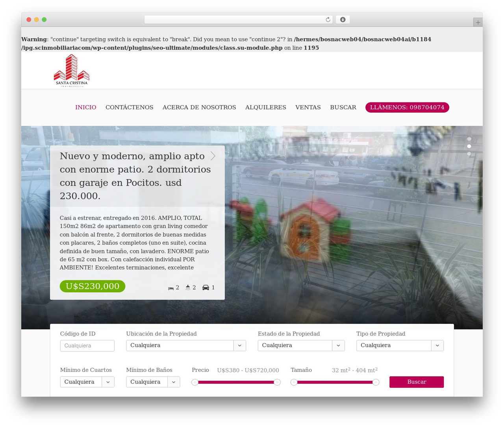Image resolution: width=504 pixels, height=427 pixels.
Task: Open the VENTAS menu item
Action: (308, 107)
